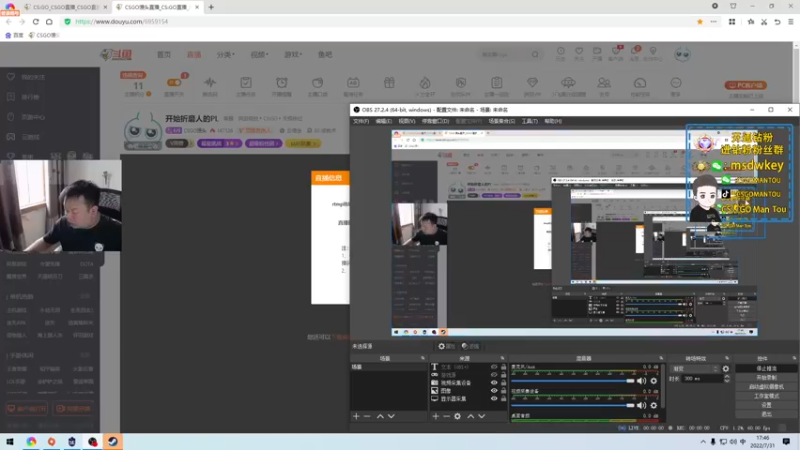This screenshot has width=800, height=450.
Task: Click the diamond icon in Douyu streamer toolbar
Action: pos(532,83)
